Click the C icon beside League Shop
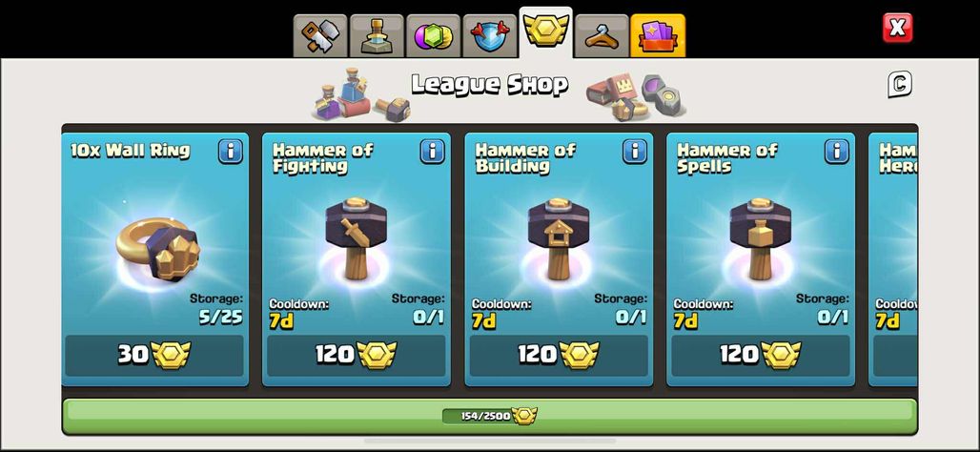 (900, 85)
